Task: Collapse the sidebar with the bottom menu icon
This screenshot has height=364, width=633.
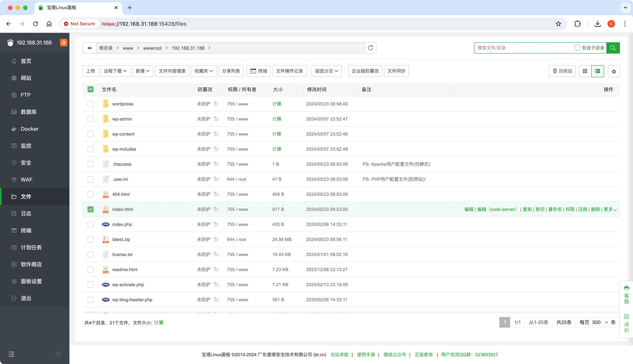Action: click(11, 354)
